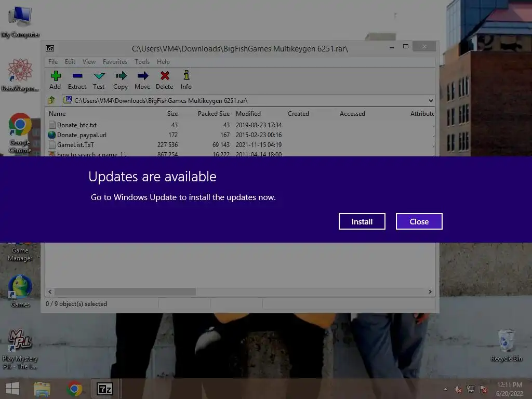Click the Delete toolbar icon
Image resolution: width=532 pixels, height=399 pixels.
165,75
